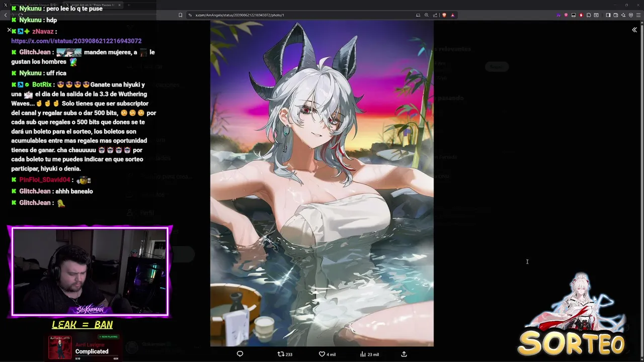Click the reply speech bubble icon

click(x=240, y=354)
